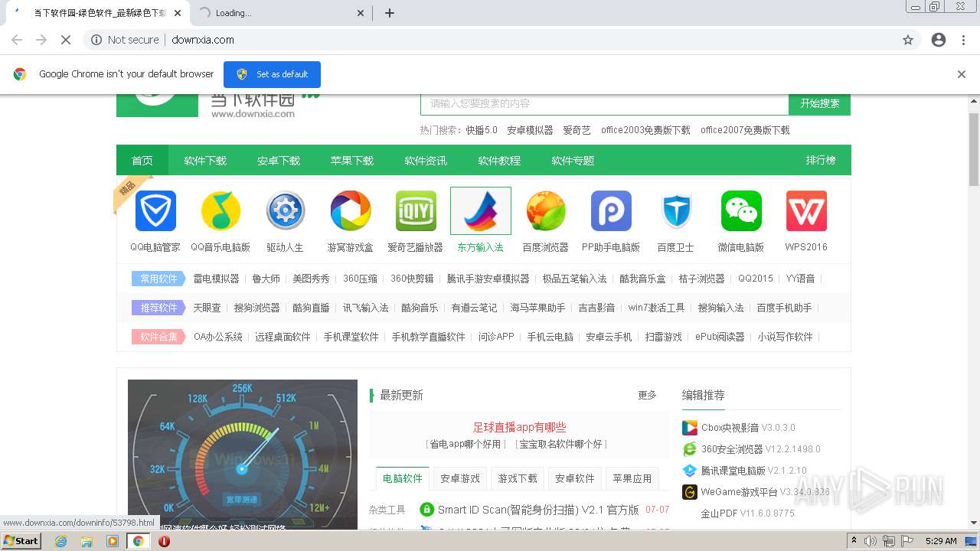The width and height of the screenshot is (980, 551).
Task: View site information for Not secure
Action: (125, 40)
